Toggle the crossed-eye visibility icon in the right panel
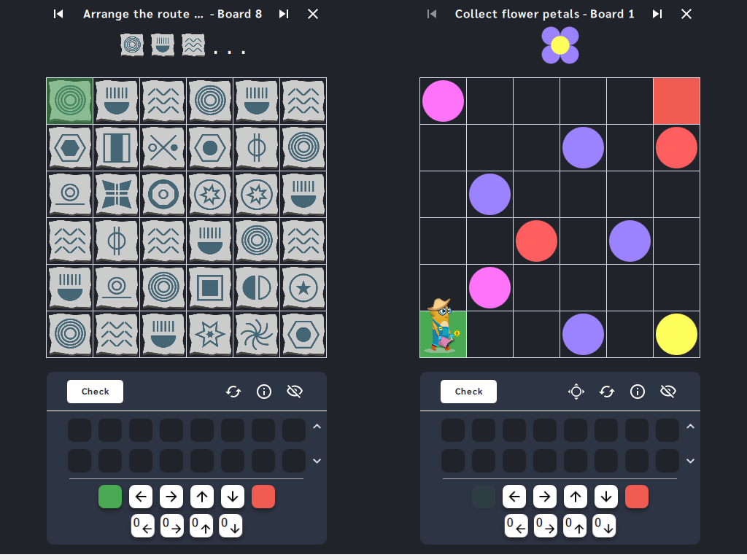This screenshot has height=560, width=747. pos(668,392)
